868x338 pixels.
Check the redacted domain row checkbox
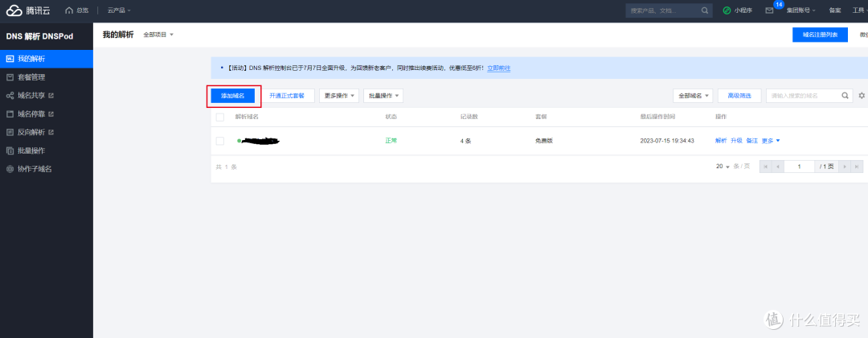[x=219, y=141]
